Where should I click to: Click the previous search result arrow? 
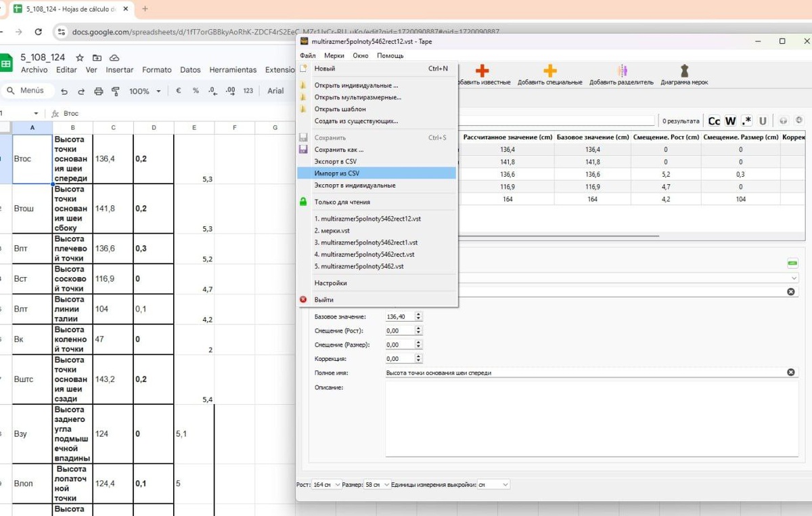point(784,121)
